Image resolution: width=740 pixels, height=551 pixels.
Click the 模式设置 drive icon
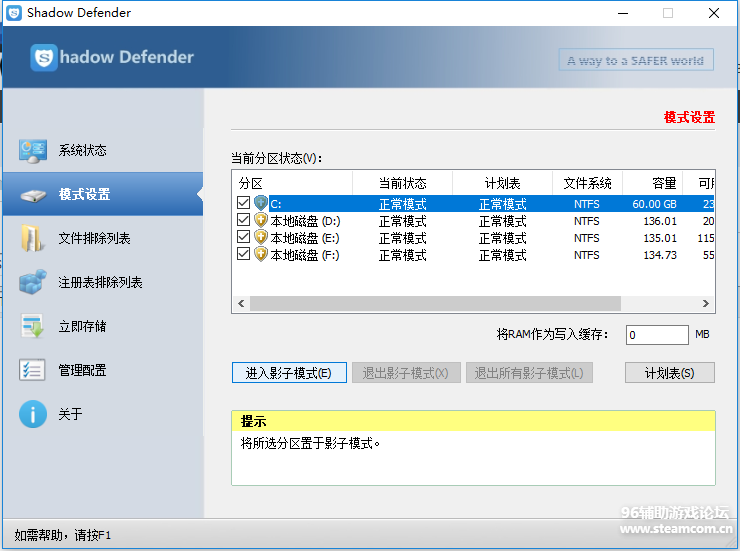pos(32,195)
